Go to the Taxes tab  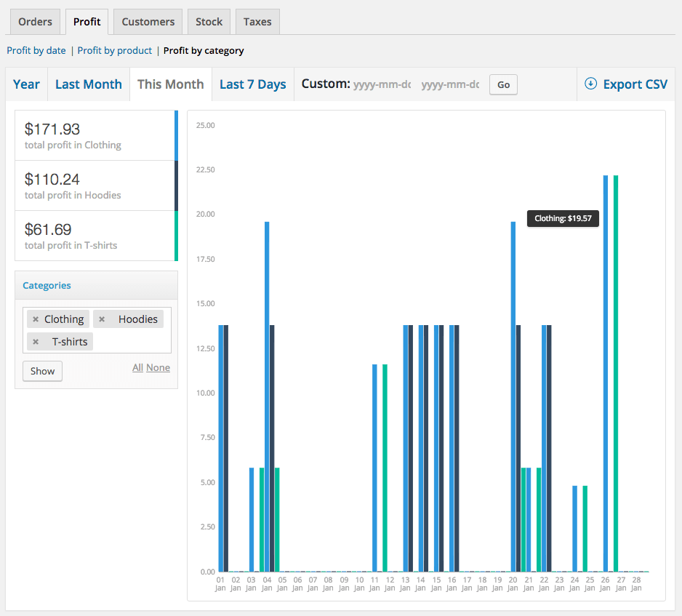(257, 22)
